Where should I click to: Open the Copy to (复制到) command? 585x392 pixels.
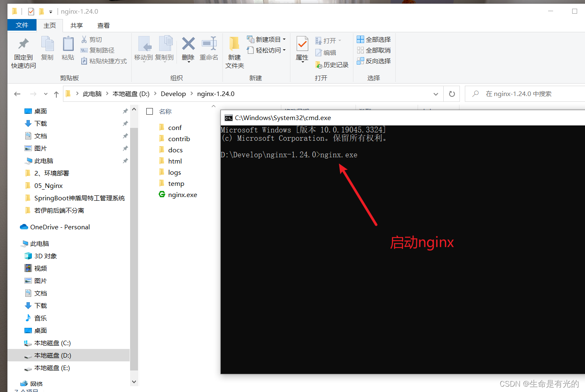164,49
